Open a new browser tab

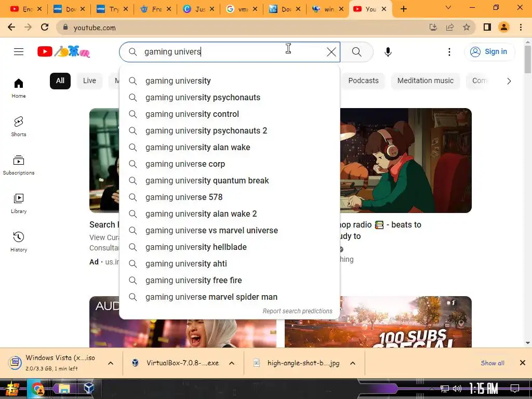tap(403, 9)
